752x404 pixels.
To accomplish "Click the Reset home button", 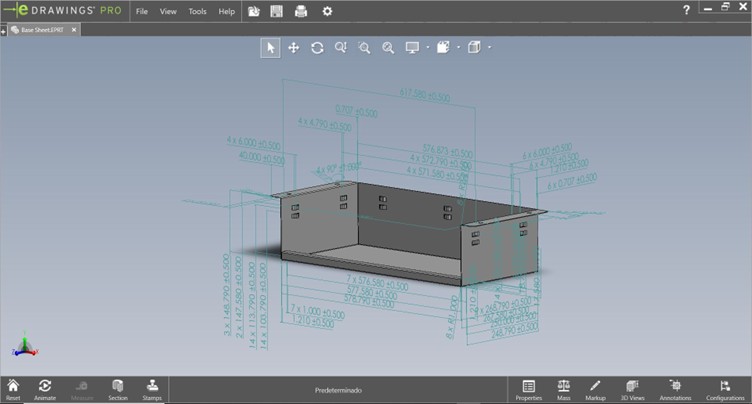I will pyautogui.click(x=13, y=388).
